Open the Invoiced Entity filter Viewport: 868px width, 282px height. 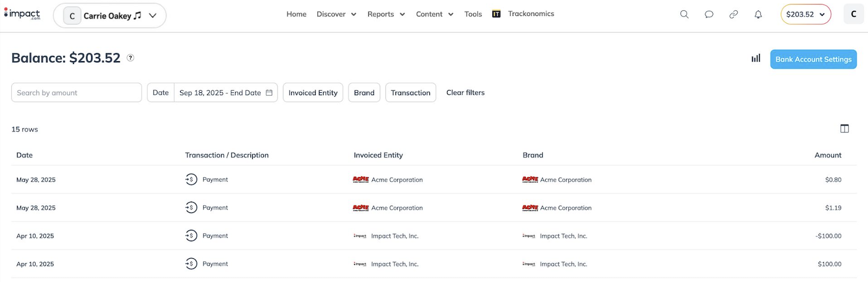[x=313, y=93]
